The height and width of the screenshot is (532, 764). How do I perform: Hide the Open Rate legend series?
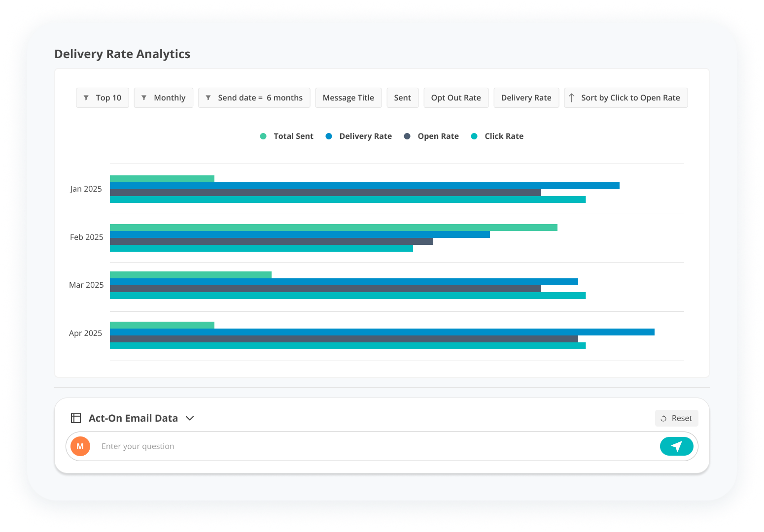(432, 136)
